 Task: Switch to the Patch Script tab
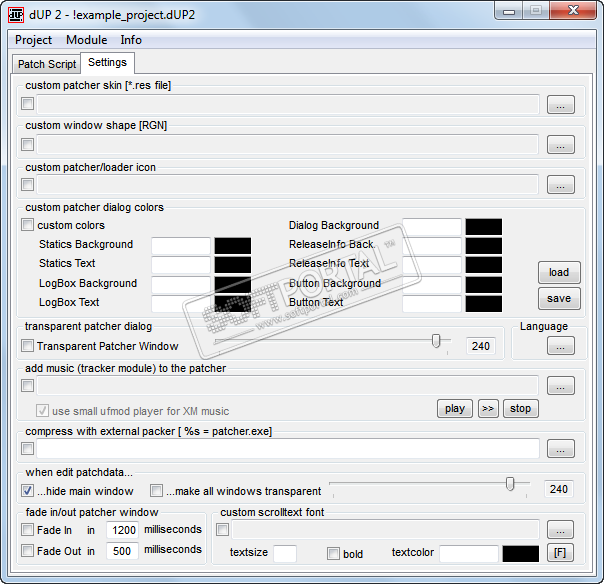coord(47,64)
